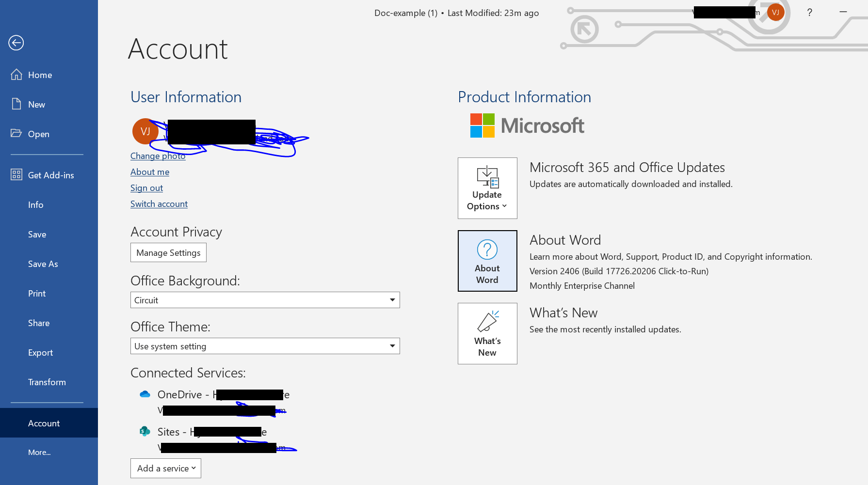This screenshot has height=485, width=868.
Task: Click the Switch account link
Action: click(159, 204)
